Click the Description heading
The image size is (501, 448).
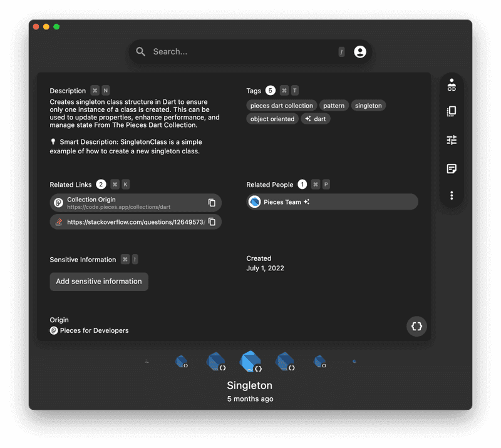(68, 91)
